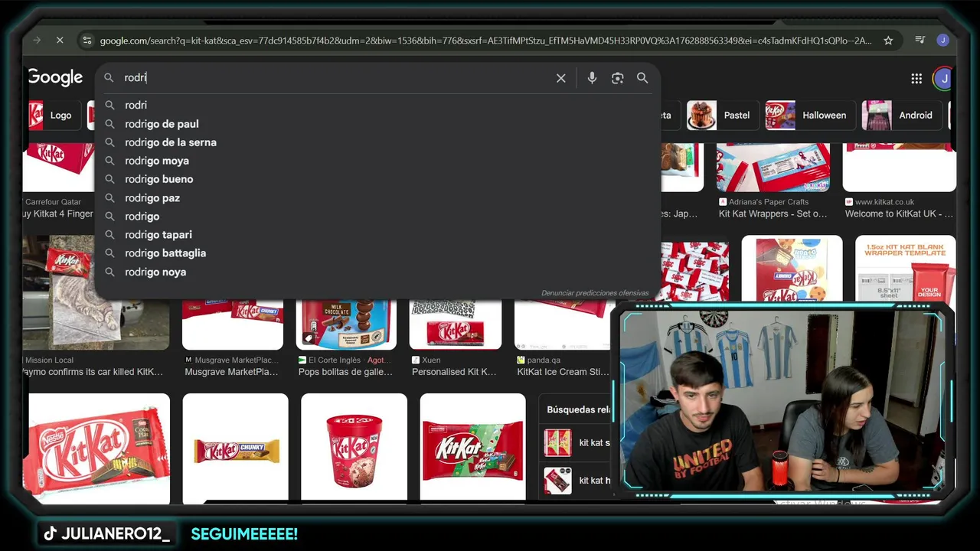Start voice search with microphone icon
Viewport: 980px width, 551px height.
coord(592,78)
